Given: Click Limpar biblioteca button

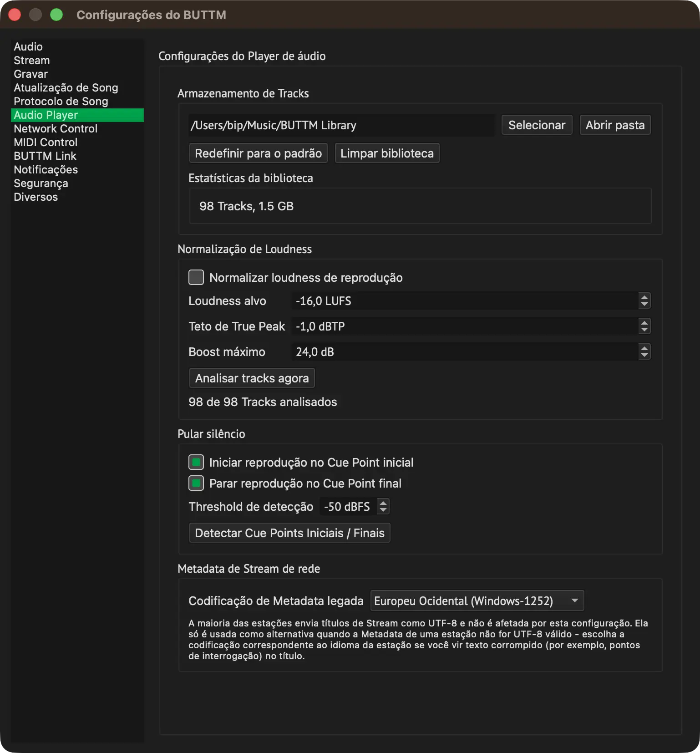Looking at the screenshot, I should coord(387,153).
